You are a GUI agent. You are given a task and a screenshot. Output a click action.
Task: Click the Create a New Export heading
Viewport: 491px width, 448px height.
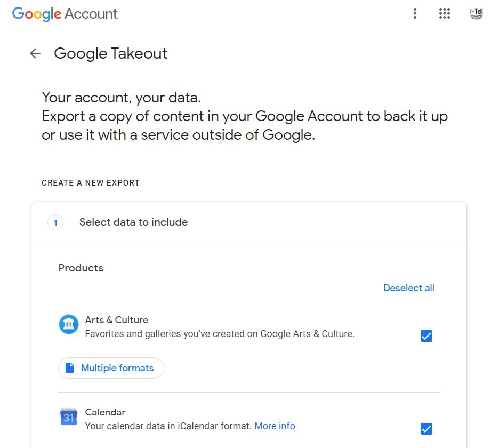[91, 183]
